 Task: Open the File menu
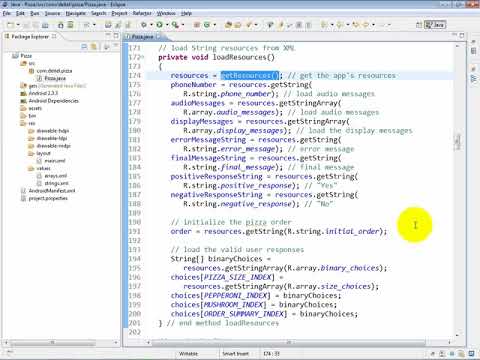(6, 13)
